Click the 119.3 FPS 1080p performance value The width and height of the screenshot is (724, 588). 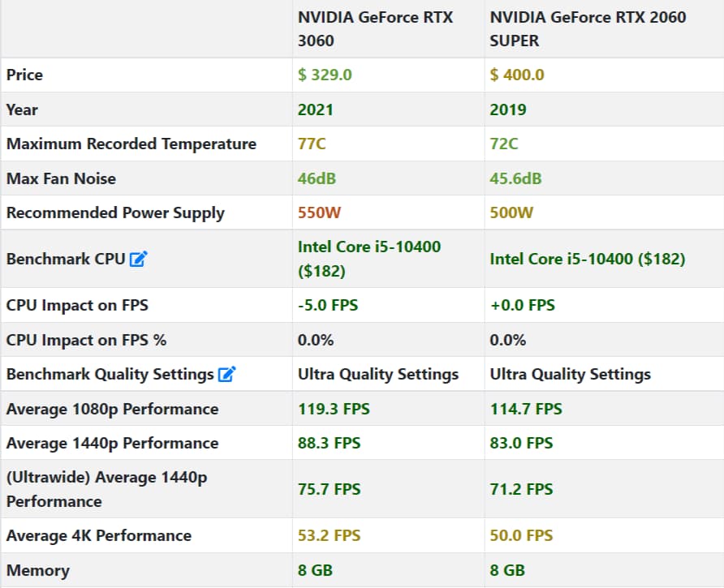pyautogui.click(x=334, y=410)
